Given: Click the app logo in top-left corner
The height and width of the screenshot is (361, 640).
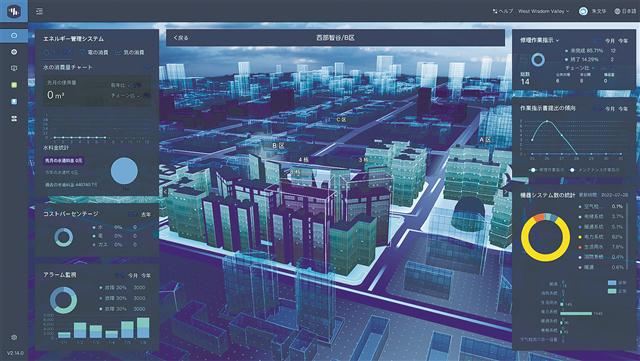Looking at the screenshot, I should pos(14,11).
